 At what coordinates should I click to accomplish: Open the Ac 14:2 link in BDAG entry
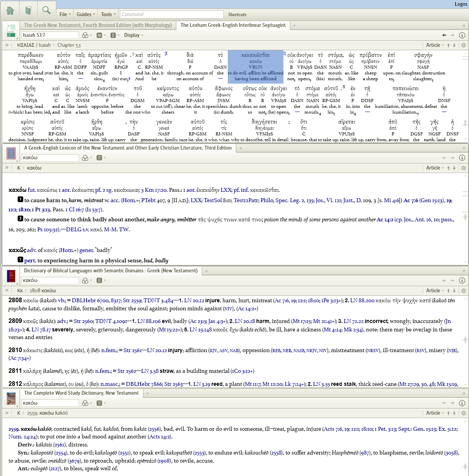click(x=385, y=220)
